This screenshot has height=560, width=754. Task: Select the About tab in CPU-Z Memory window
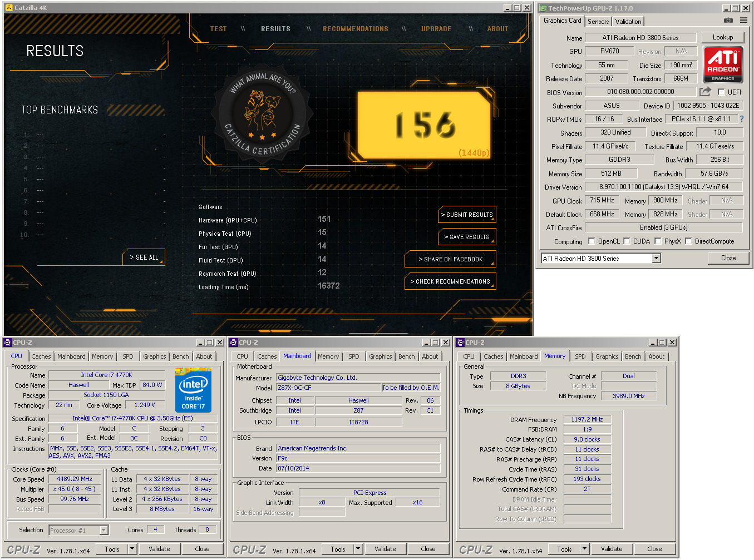pos(656,356)
